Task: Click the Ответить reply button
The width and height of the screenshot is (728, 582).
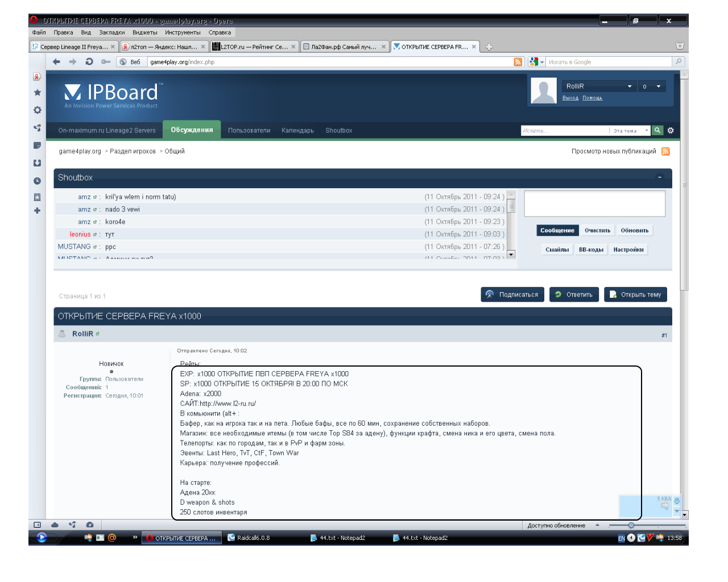Action: tap(574, 294)
